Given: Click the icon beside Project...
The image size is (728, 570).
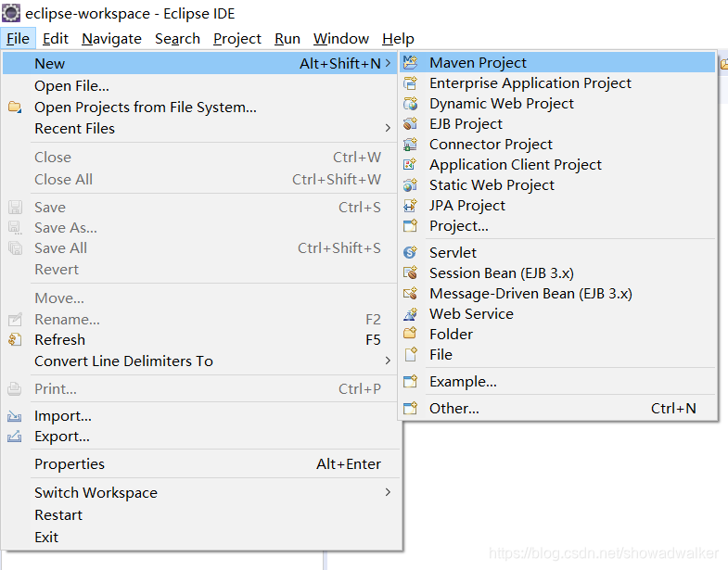Looking at the screenshot, I should [411, 226].
